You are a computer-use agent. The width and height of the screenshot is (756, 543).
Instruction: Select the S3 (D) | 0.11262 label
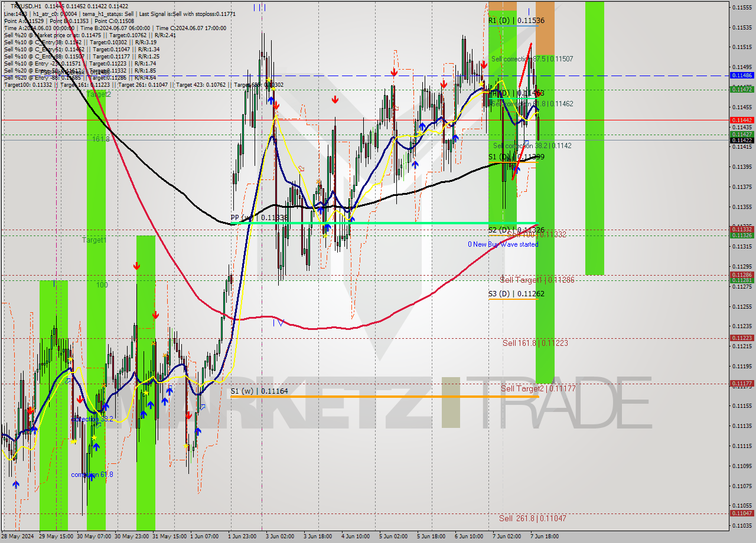(x=516, y=293)
